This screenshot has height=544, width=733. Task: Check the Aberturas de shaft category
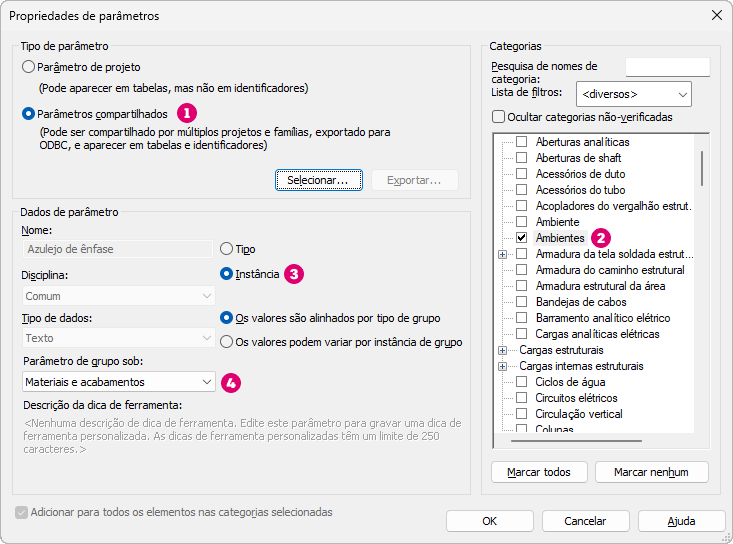[521, 158]
